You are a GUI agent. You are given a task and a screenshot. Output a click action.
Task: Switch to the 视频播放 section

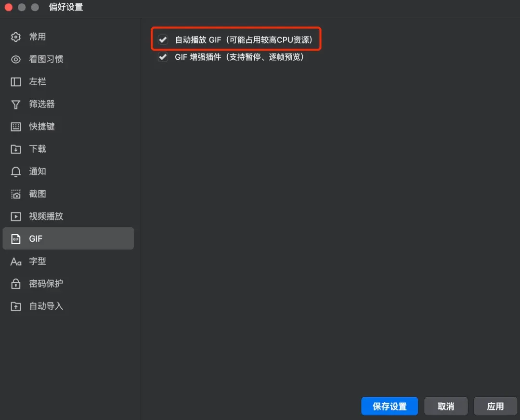tap(68, 216)
